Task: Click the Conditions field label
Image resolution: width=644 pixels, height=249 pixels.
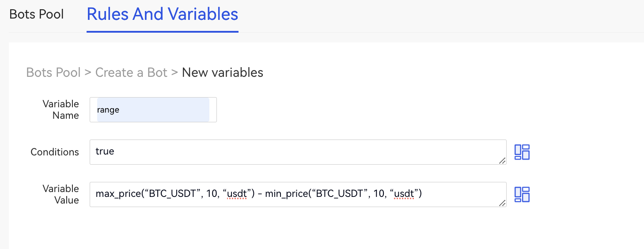Action: pyautogui.click(x=55, y=152)
